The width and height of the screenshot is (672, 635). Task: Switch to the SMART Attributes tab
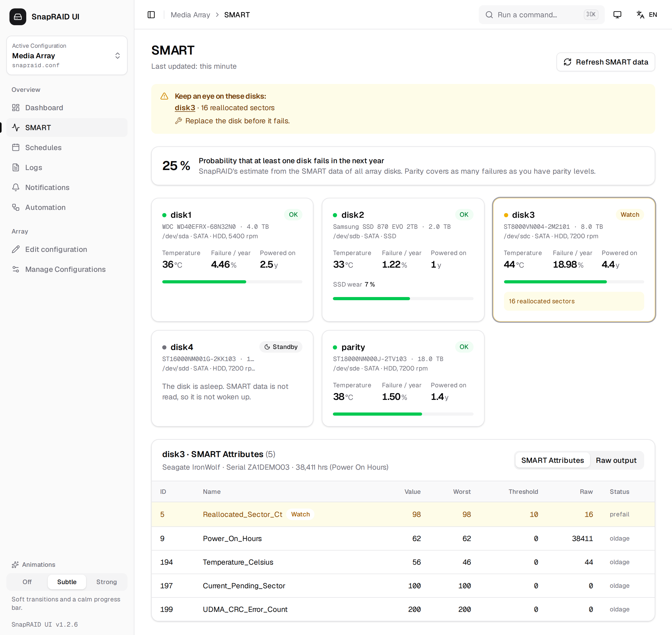click(x=553, y=460)
